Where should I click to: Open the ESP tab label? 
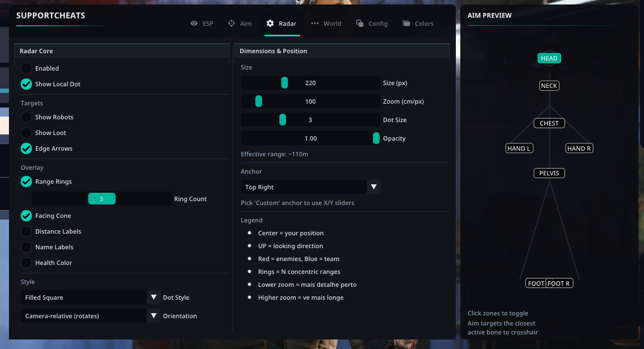tap(208, 24)
